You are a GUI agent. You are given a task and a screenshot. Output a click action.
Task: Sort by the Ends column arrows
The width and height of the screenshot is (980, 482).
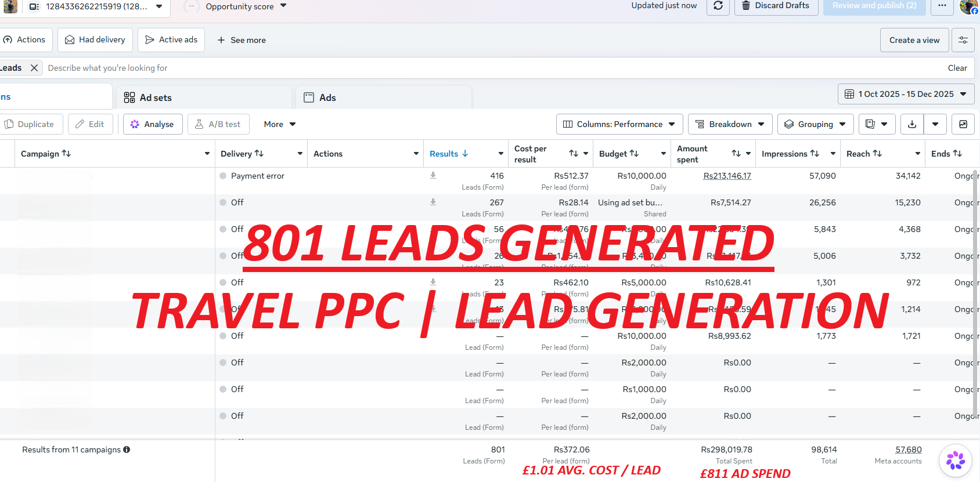957,154
